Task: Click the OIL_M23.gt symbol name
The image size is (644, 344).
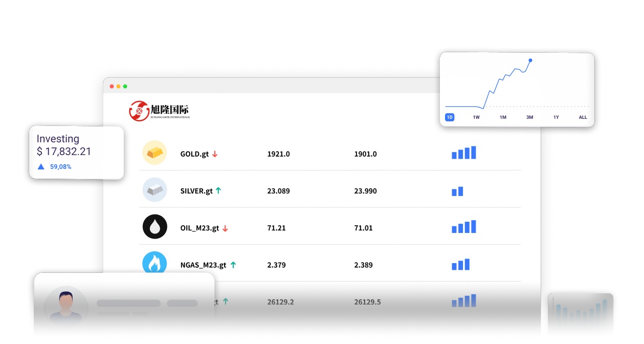Action: click(199, 228)
